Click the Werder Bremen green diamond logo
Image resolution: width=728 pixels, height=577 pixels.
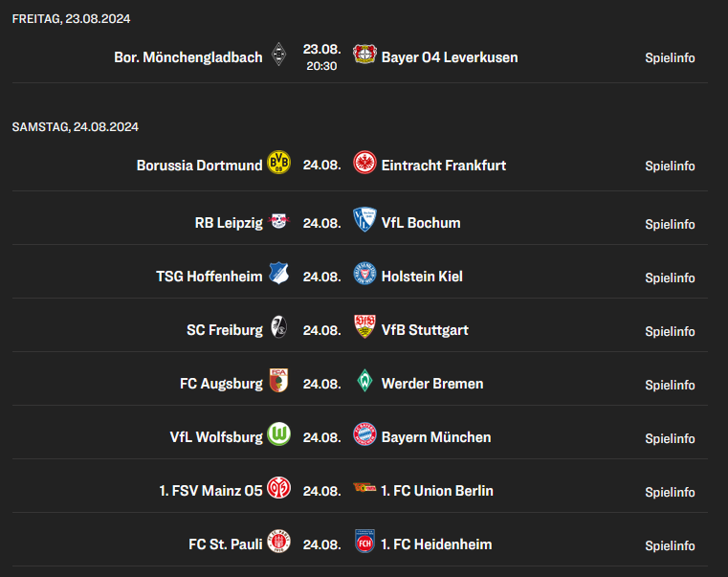[364, 381]
